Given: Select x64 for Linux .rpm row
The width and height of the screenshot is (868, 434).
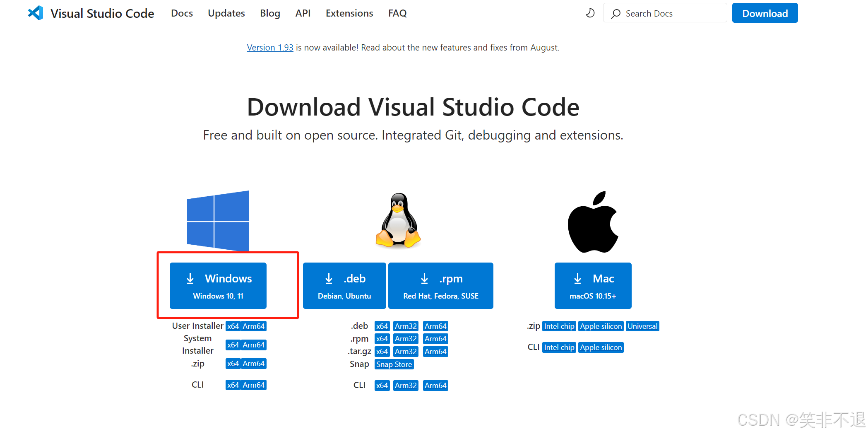Looking at the screenshot, I should click(x=382, y=339).
